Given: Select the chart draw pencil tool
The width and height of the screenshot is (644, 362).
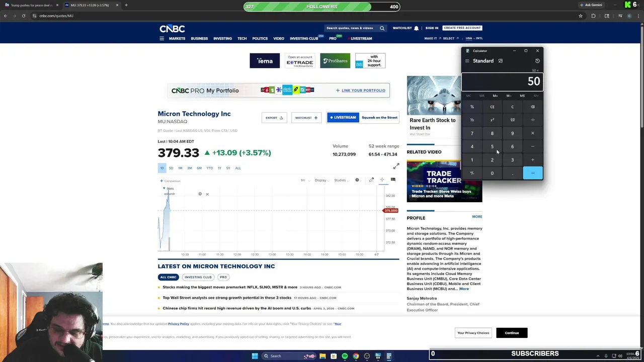Looking at the screenshot, I should click(x=371, y=180).
